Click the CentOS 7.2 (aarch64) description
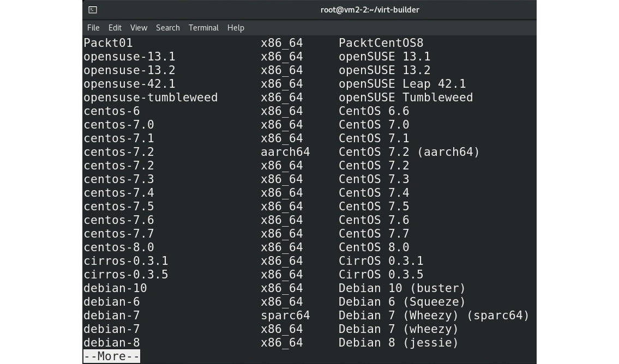This screenshot has height=364, width=619. point(409,152)
